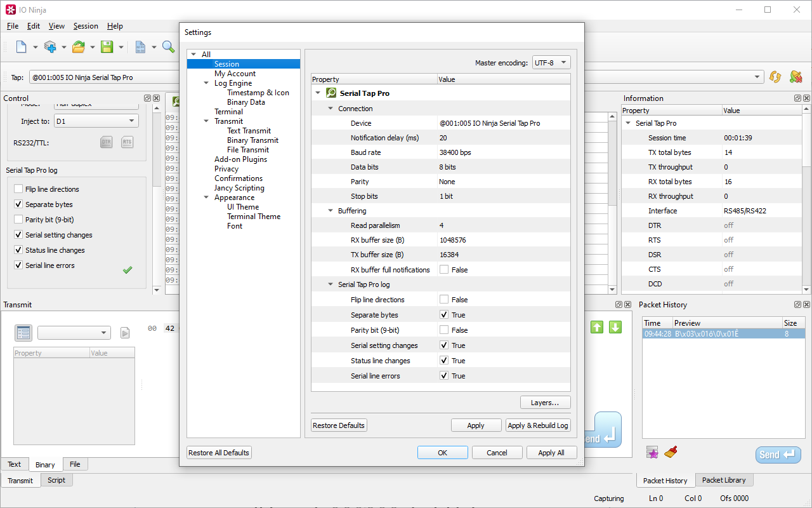Click the add layer plus icon

tap(50, 46)
